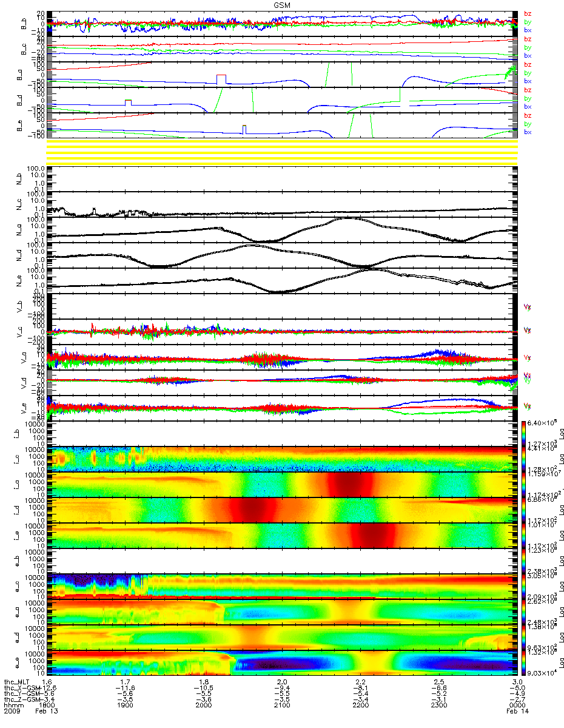The height and width of the screenshot is (728, 564).
Task: Click the color bar beside the i_c spectrogram
Action: click(x=524, y=459)
